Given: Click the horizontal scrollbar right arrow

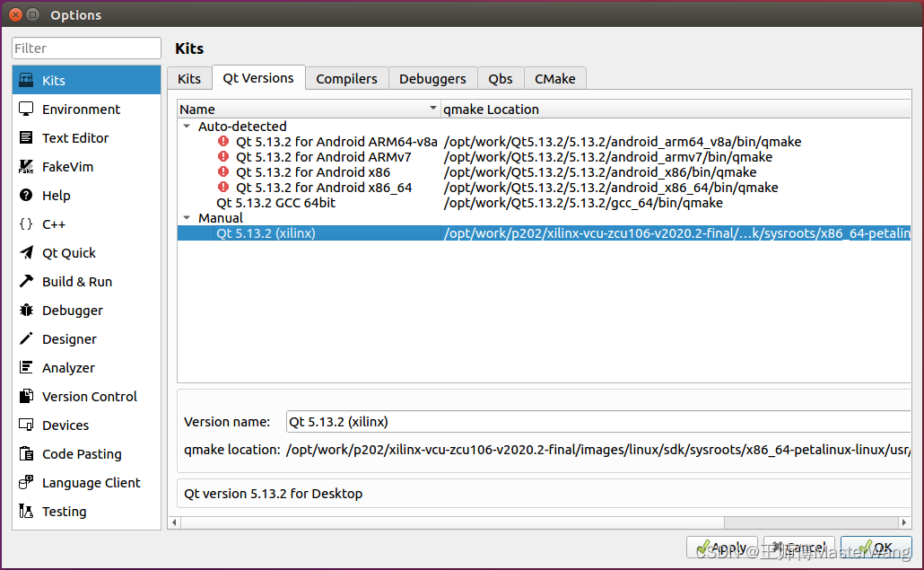Looking at the screenshot, I should click(x=904, y=522).
